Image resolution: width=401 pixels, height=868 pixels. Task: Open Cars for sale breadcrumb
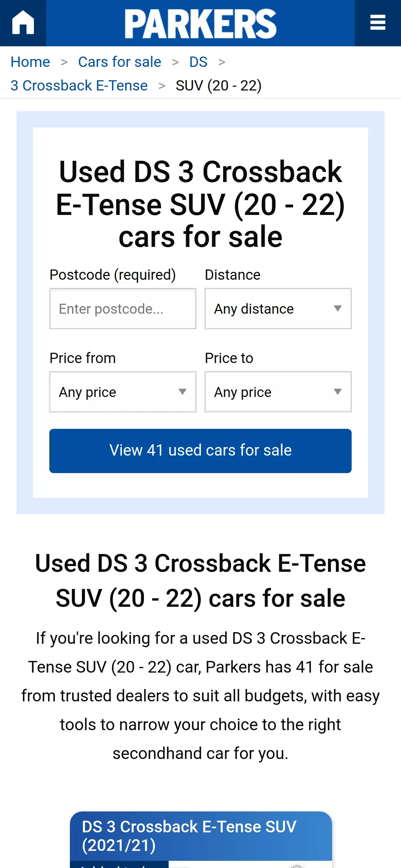point(120,62)
